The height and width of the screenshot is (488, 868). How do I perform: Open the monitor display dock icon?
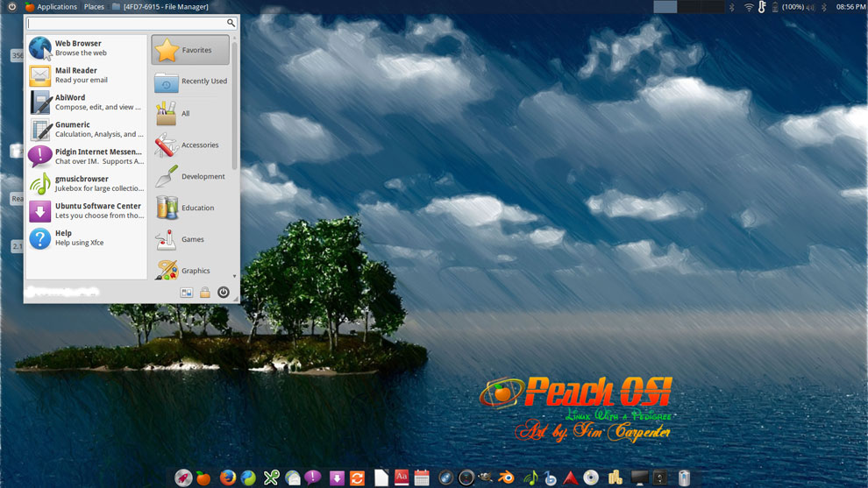coord(639,477)
